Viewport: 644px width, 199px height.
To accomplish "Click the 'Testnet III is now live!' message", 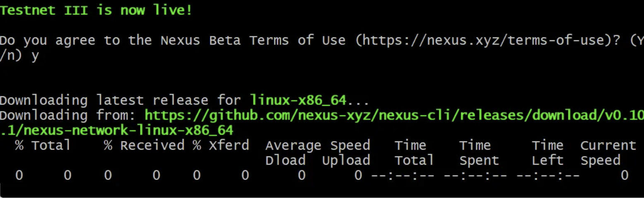I will 96,10.
